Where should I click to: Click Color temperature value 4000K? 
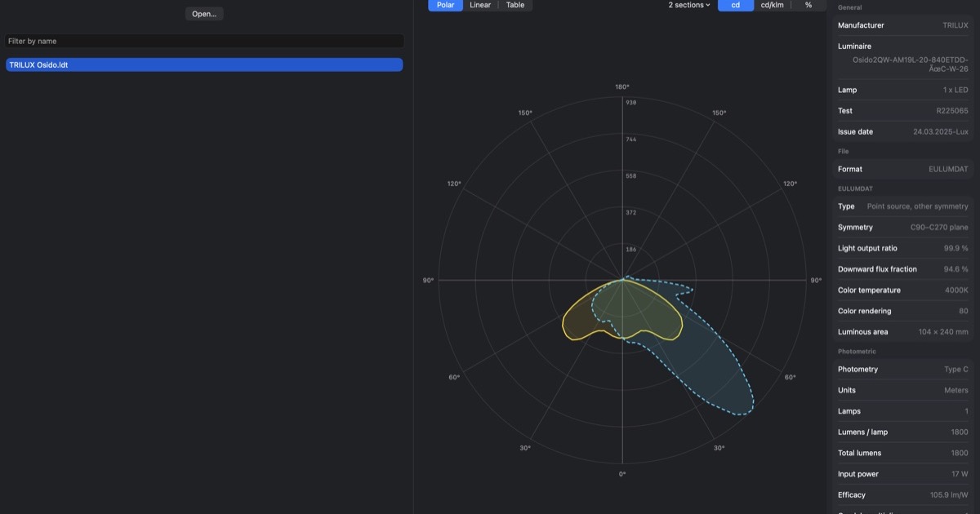click(x=958, y=290)
